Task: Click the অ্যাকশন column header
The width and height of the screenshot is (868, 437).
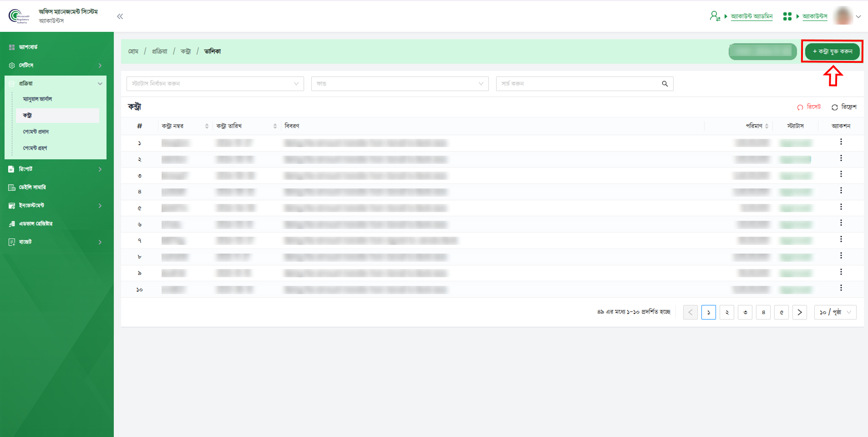Action: point(841,126)
